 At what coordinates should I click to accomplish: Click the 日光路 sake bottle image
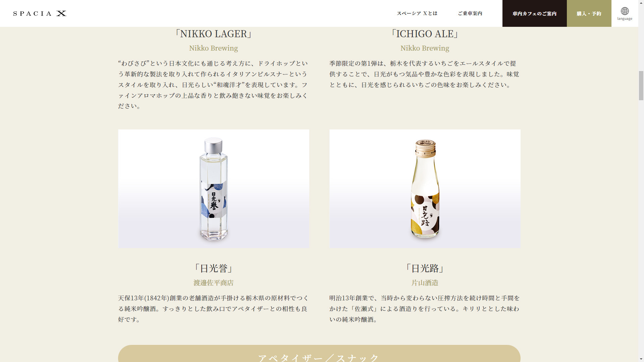click(x=425, y=189)
